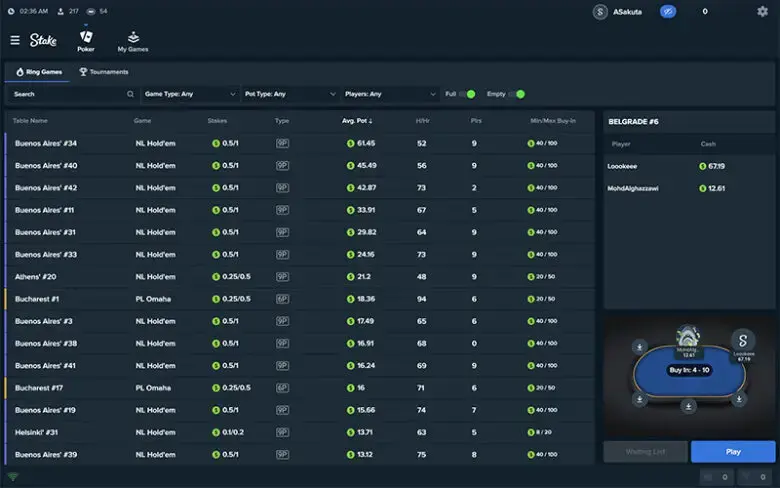Click the BELGRADE #6 panel title

coord(633,122)
